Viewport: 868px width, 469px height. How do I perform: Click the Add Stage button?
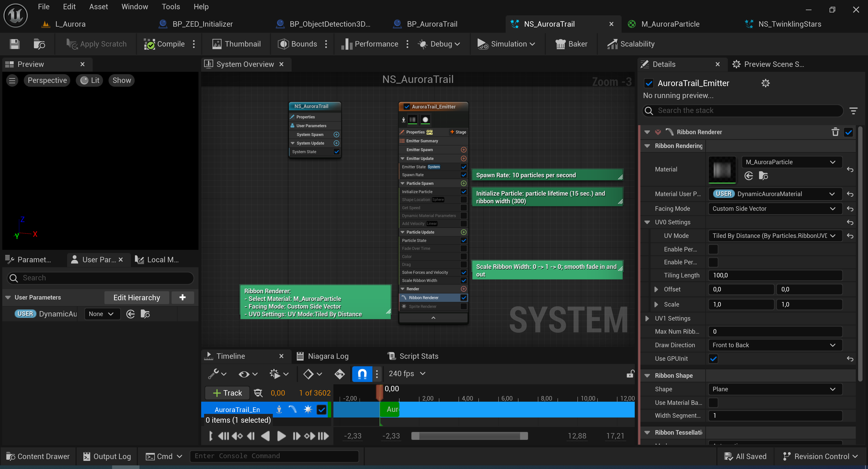(458, 132)
